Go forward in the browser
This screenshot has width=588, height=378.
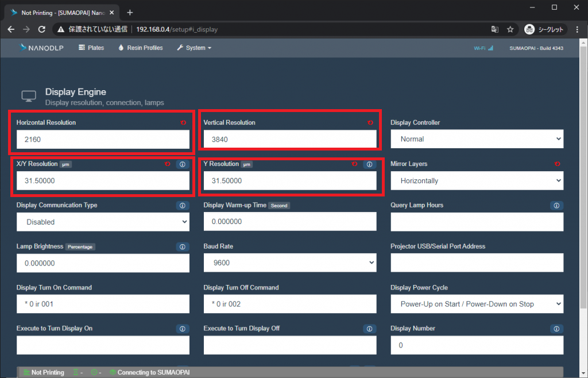[x=26, y=29]
